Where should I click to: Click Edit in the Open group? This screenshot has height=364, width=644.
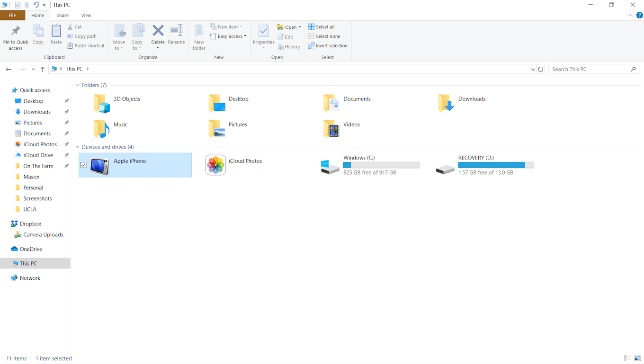[x=285, y=37]
